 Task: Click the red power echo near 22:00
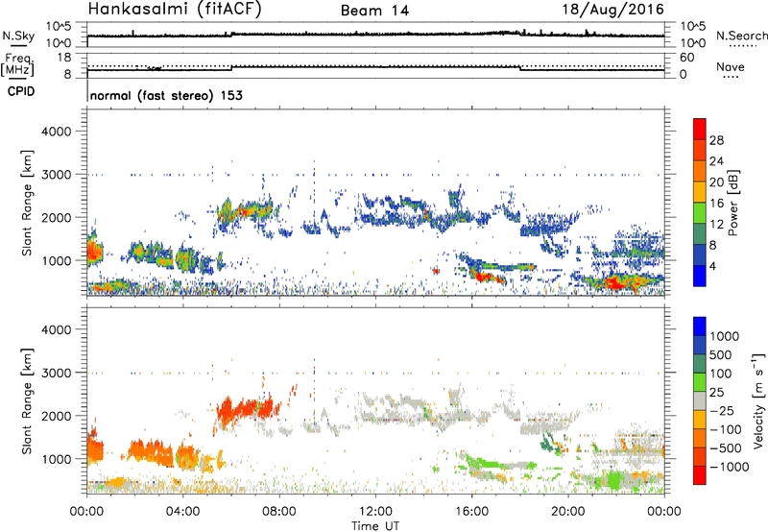point(616,283)
